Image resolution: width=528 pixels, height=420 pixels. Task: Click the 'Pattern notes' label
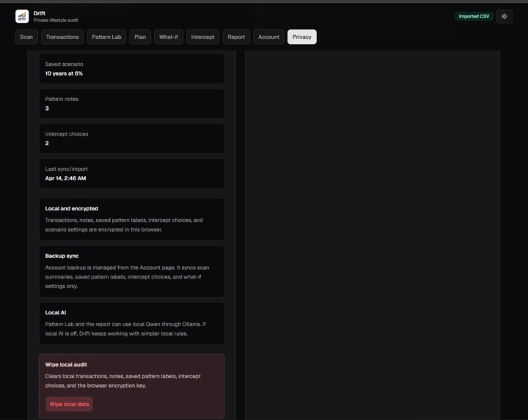pyautogui.click(x=62, y=99)
